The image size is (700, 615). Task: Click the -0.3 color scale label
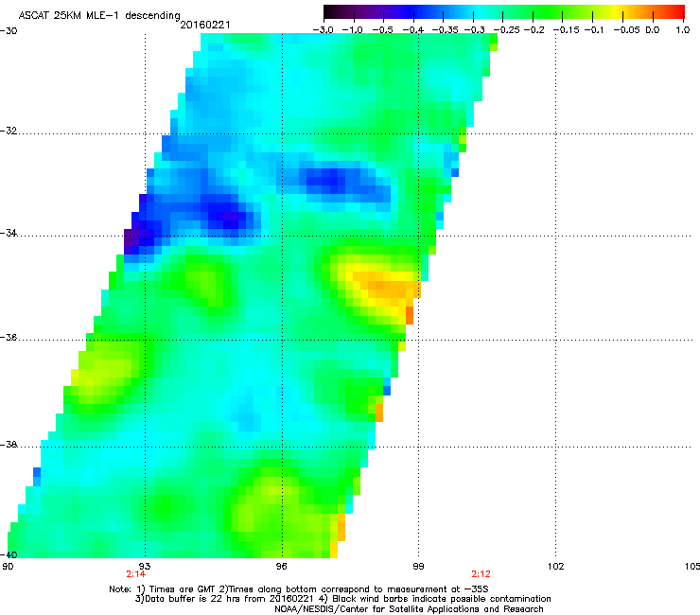[474, 30]
